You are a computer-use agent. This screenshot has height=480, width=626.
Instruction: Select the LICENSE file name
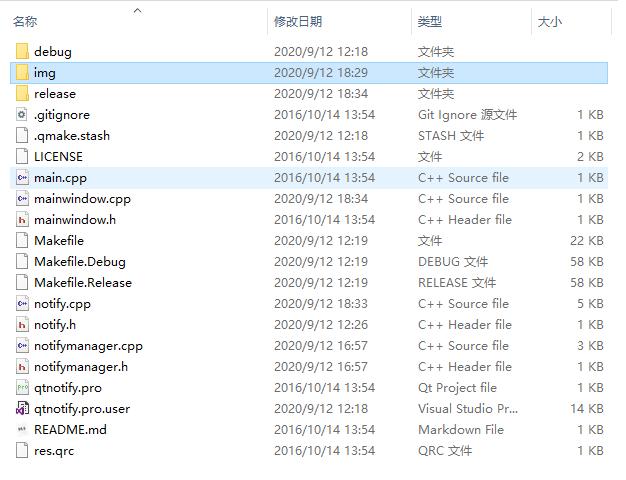(58, 157)
